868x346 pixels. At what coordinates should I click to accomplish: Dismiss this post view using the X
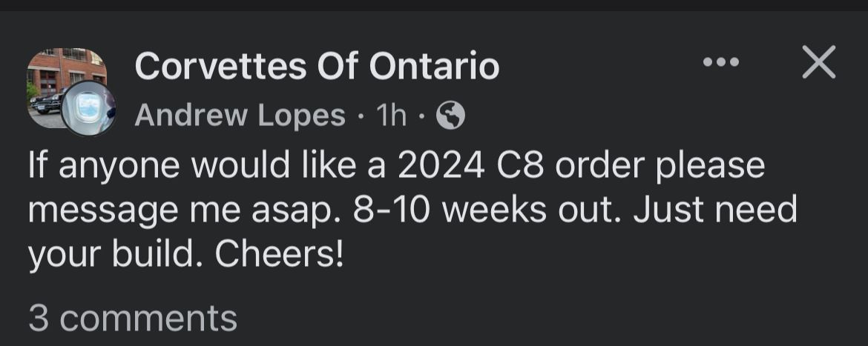[819, 62]
